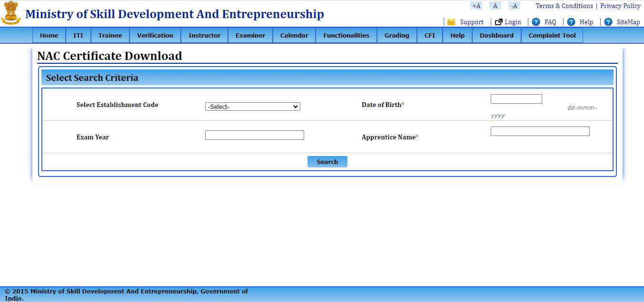
Task: Reset font size with the A control
Action: [495, 5]
